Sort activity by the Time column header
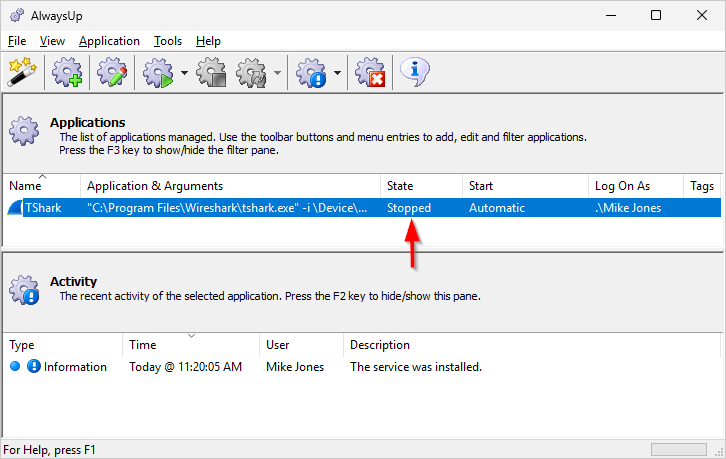 pyautogui.click(x=143, y=345)
